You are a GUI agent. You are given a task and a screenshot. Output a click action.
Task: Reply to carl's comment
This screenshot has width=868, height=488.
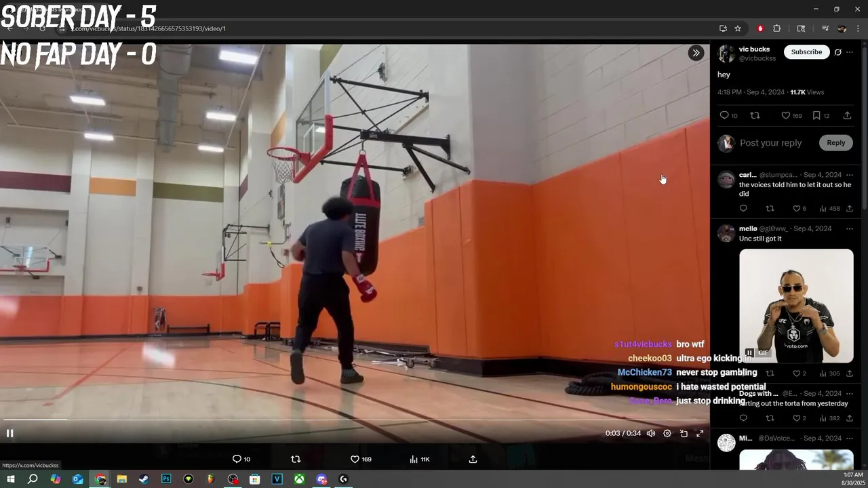tap(743, 209)
